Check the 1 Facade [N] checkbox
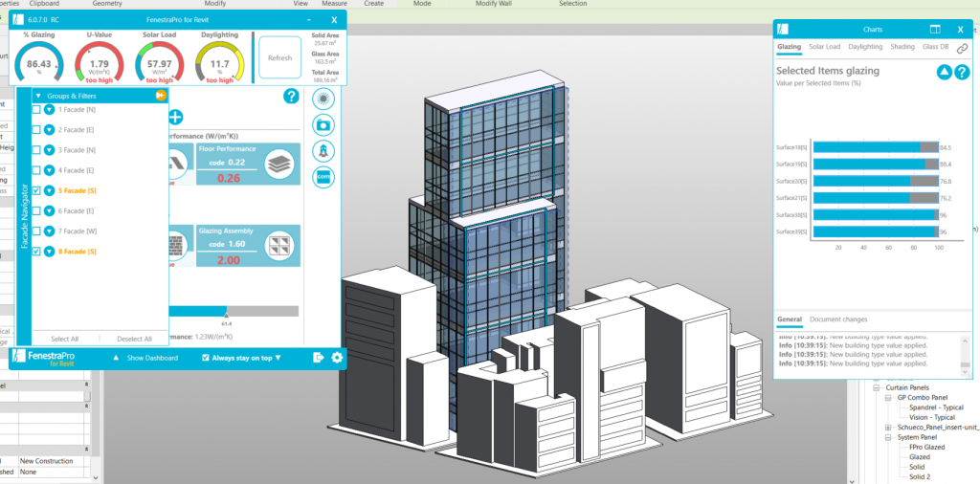 [x=36, y=109]
